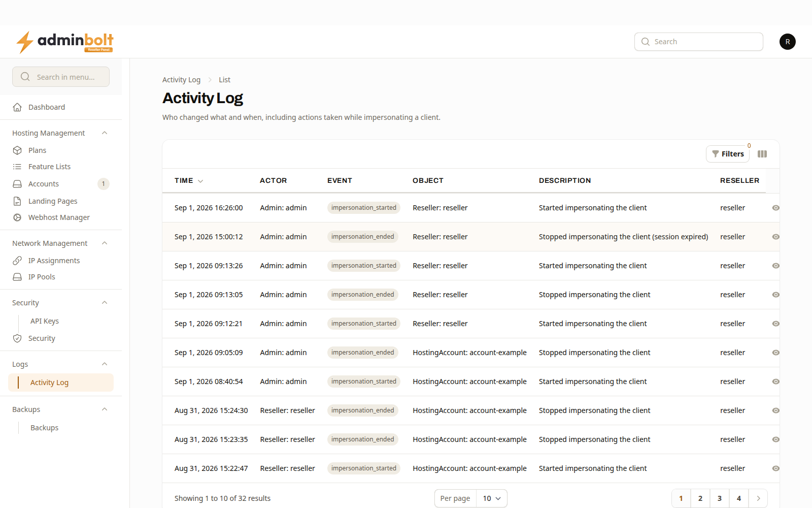
Task: Click the current page 1 button
Action: coord(681,498)
